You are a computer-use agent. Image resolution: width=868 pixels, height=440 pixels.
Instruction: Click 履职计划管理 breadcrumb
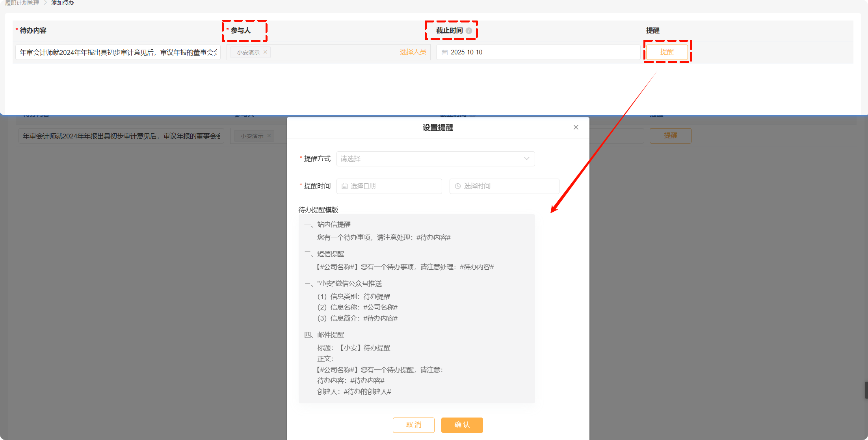click(x=22, y=3)
